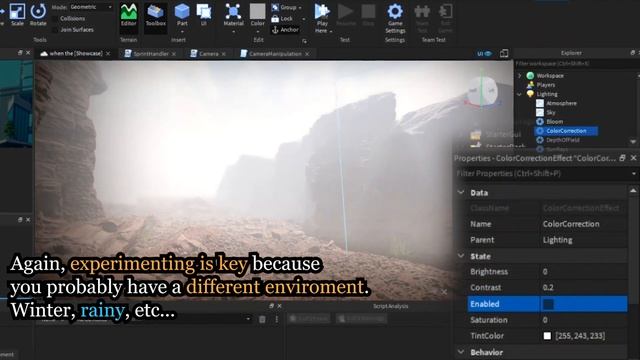Edit the Saturation value field

point(583,320)
